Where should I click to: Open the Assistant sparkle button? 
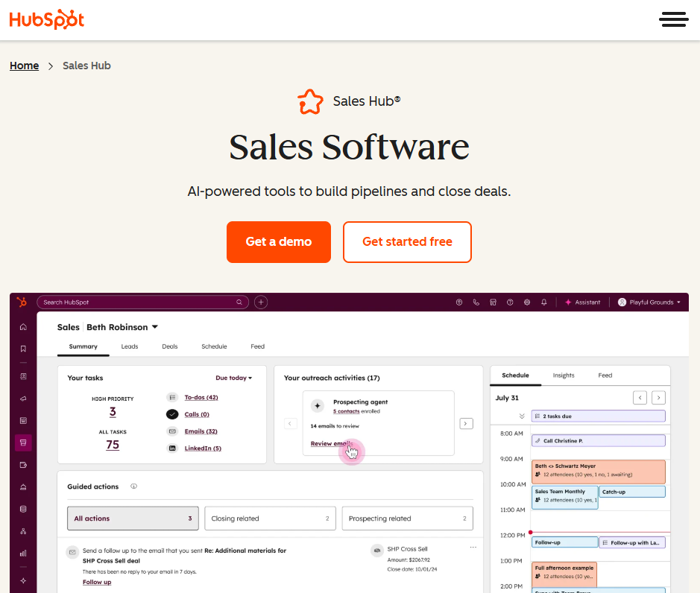(583, 302)
